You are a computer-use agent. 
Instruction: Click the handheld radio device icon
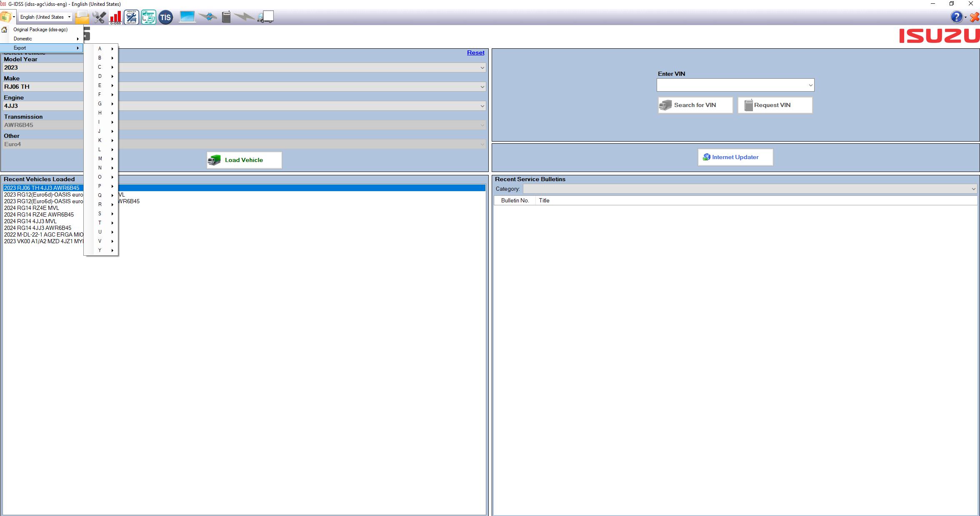[x=226, y=17]
